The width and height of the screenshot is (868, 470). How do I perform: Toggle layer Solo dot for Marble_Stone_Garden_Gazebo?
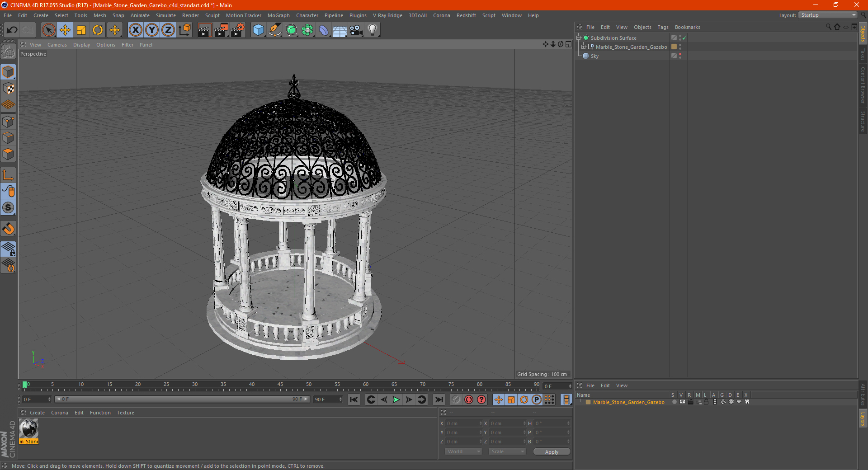675,402
